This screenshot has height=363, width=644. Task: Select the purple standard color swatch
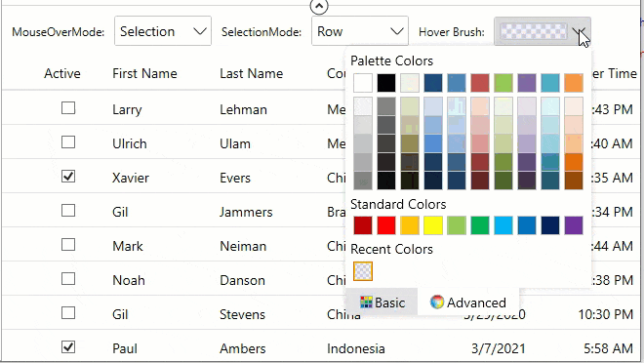(x=574, y=225)
